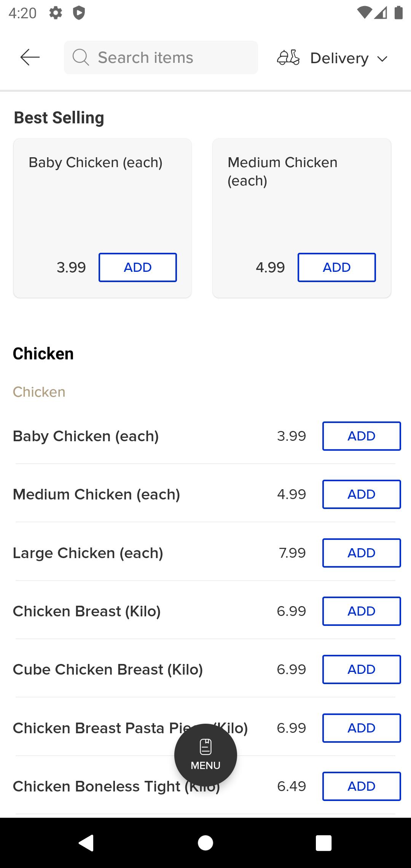Add Chicken Breast (Kilo) to cart
Image resolution: width=411 pixels, height=868 pixels.
pos(362,611)
